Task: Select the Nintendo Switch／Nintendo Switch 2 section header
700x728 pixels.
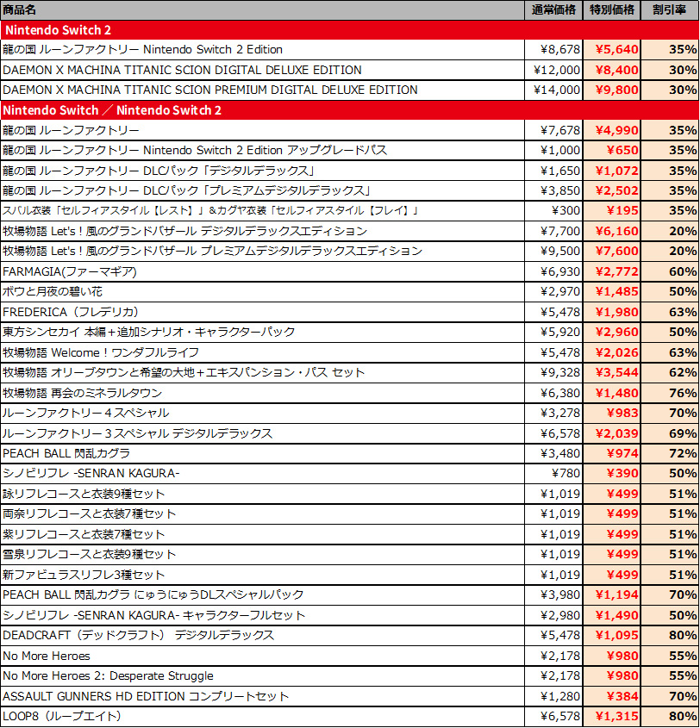Action: [350, 110]
